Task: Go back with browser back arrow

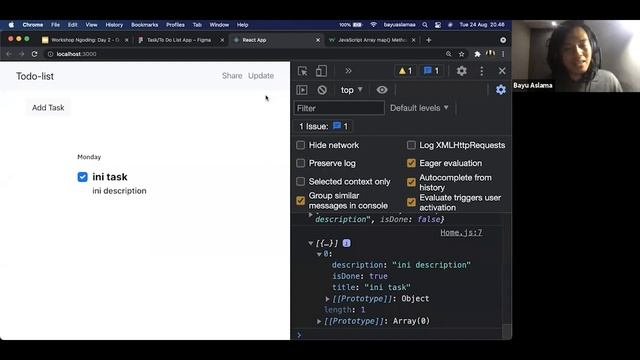Action: tap(9, 54)
